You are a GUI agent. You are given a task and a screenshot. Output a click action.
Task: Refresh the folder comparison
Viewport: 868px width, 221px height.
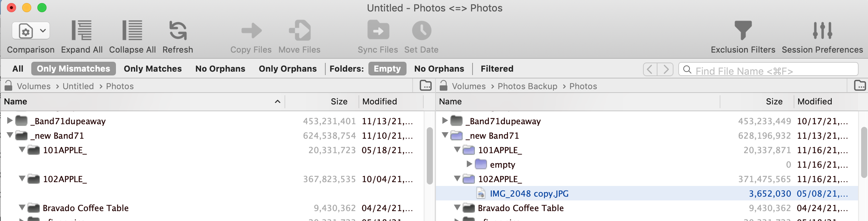pyautogui.click(x=178, y=30)
